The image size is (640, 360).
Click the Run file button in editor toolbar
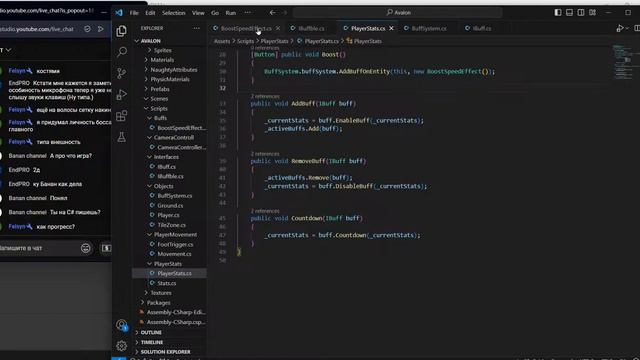(x=620, y=28)
